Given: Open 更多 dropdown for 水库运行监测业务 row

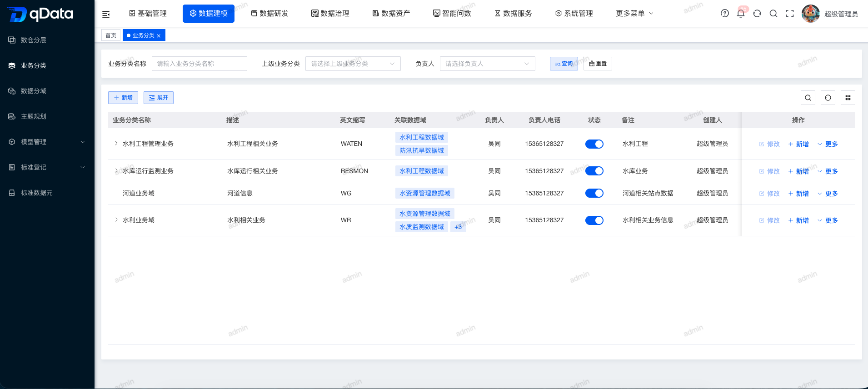Looking at the screenshot, I should click(x=828, y=171).
